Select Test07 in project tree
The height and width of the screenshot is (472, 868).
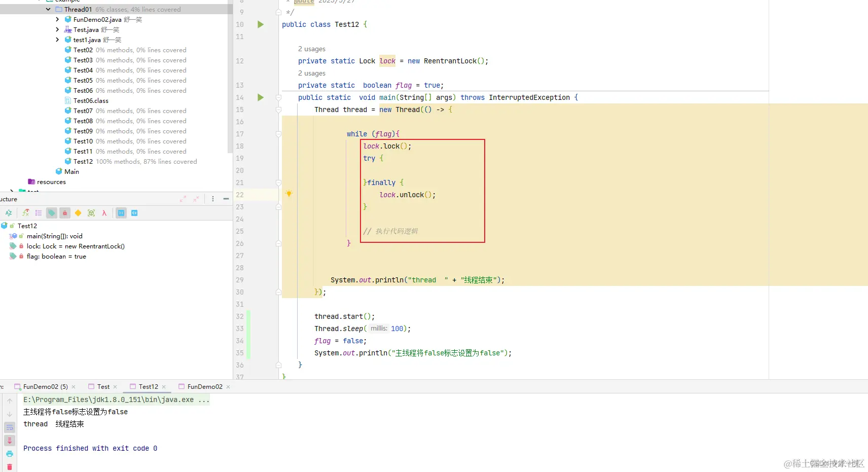83,111
